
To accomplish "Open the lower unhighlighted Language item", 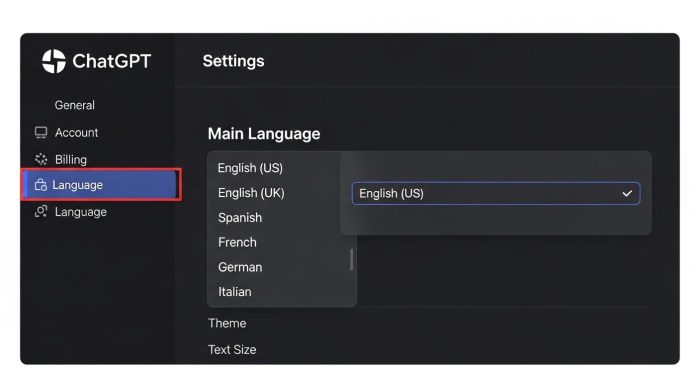I will click(80, 212).
